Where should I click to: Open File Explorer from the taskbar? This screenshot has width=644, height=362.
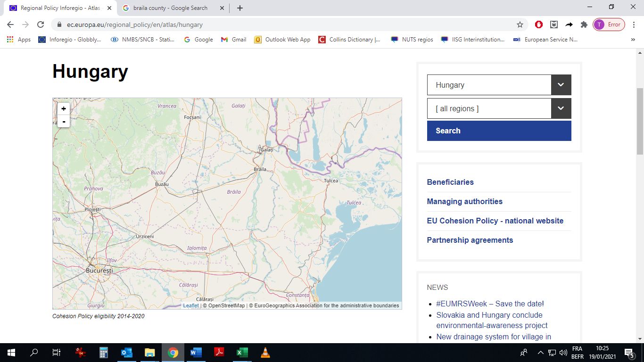coord(150,352)
